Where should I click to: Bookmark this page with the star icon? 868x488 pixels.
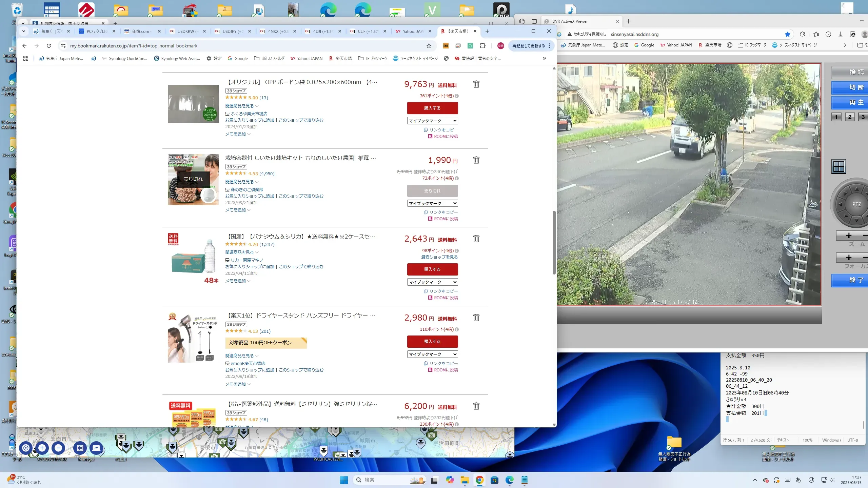tap(429, 46)
